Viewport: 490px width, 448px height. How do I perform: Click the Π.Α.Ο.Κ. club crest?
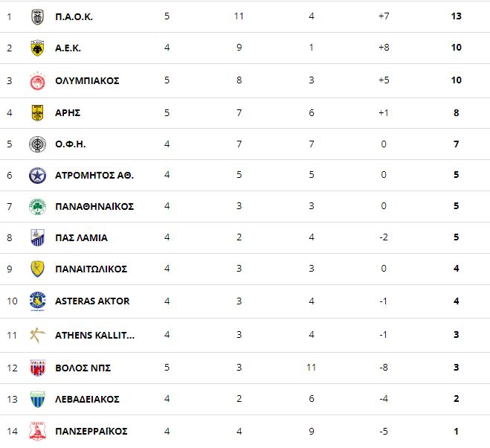37,16
